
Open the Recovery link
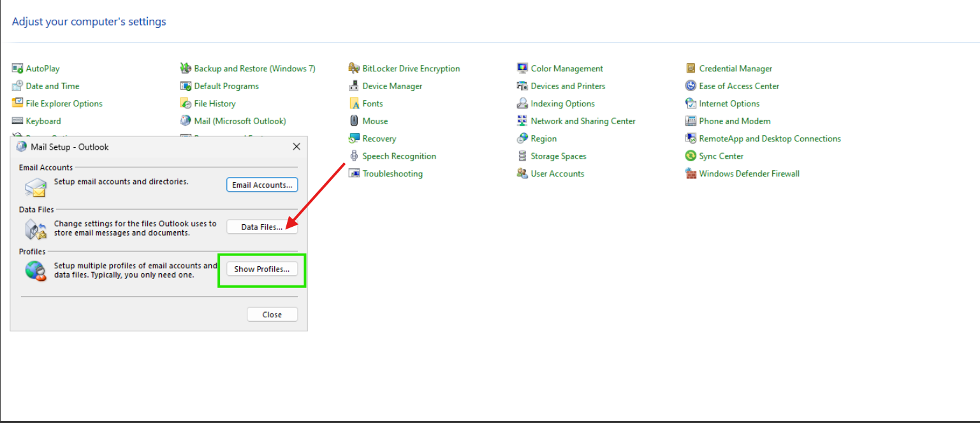click(x=379, y=138)
